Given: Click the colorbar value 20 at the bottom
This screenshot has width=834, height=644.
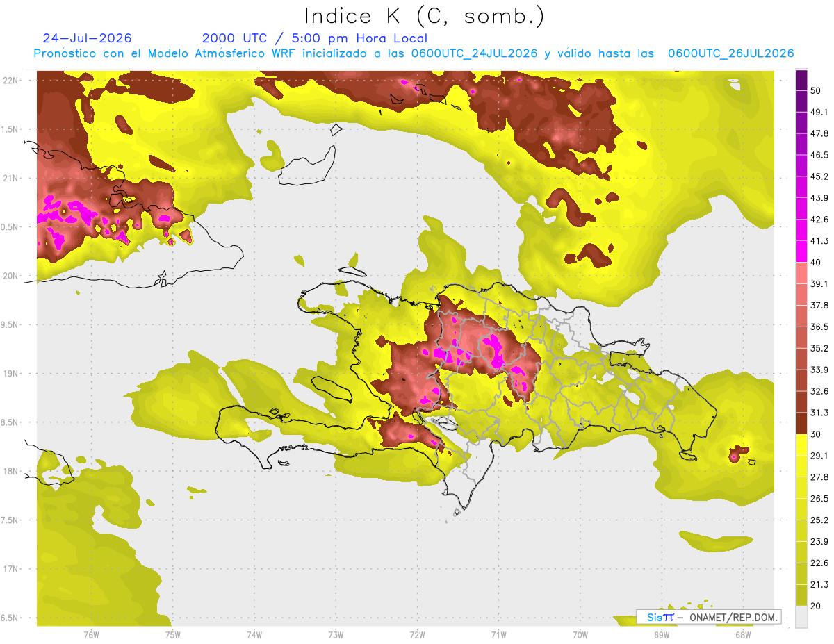Looking at the screenshot, I should 817,606.
